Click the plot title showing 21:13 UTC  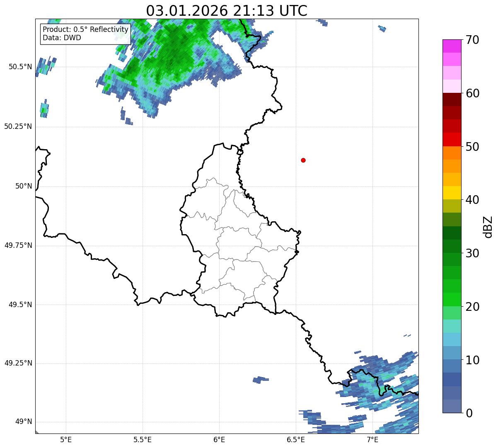click(x=227, y=11)
